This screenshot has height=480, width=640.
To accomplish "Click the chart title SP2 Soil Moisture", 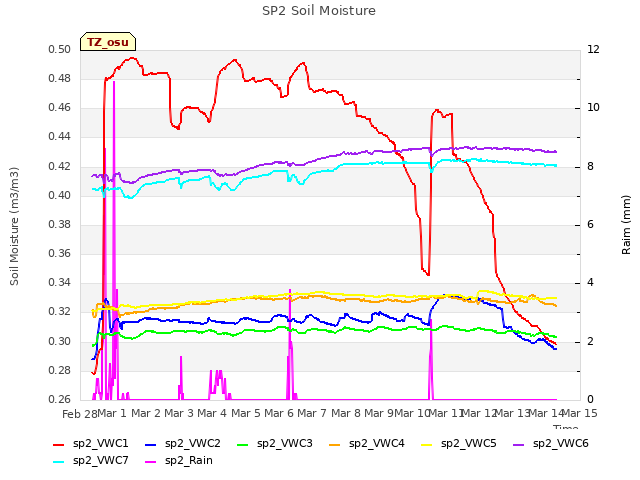I will (x=319, y=11).
